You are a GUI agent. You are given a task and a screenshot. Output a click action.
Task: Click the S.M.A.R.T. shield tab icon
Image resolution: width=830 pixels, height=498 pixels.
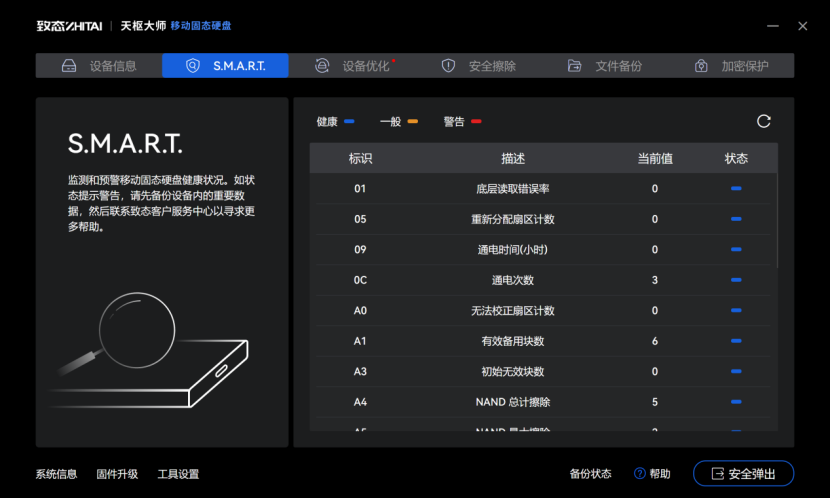(193, 66)
